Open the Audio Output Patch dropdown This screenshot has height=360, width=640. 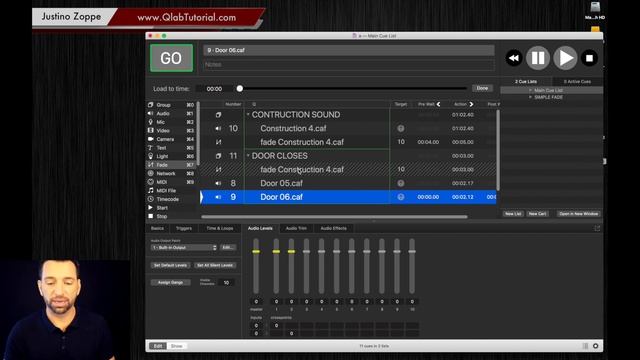pos(184,248)
